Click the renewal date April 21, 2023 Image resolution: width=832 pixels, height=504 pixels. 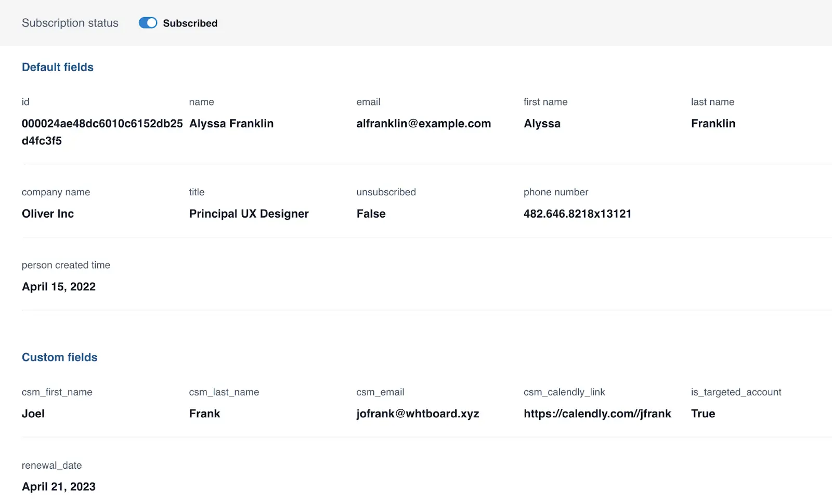(59, 487)
